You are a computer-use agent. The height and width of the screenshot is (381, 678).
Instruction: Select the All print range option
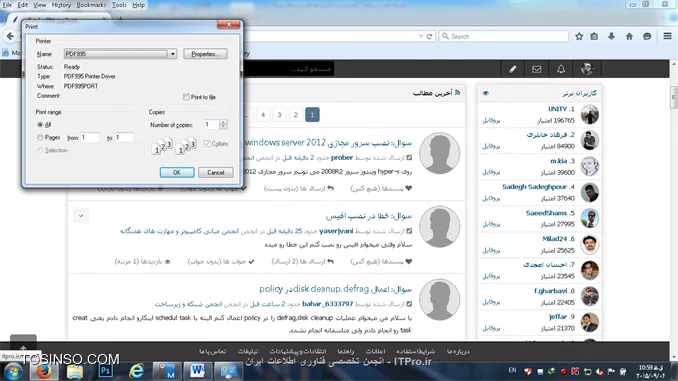coord(40,125)
